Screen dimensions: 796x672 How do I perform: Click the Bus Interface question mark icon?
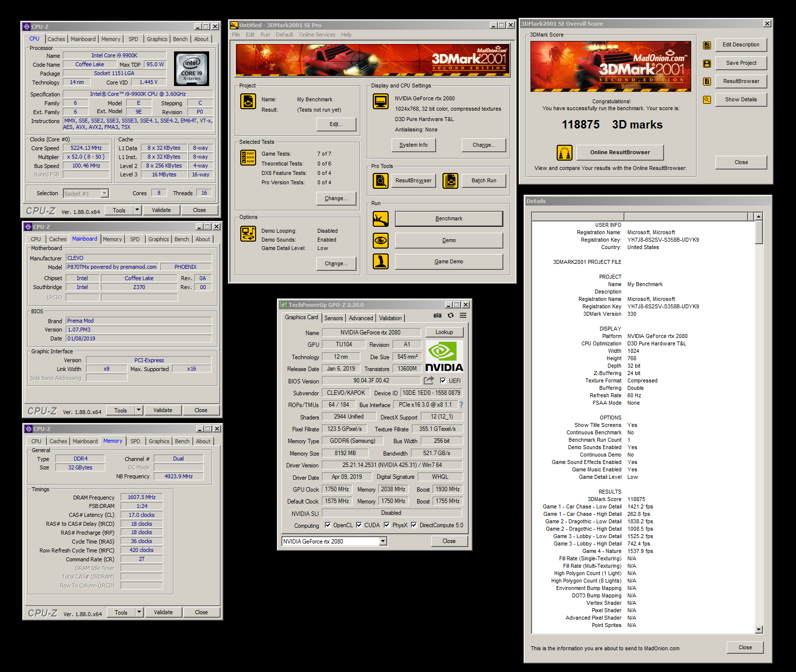point(461,405)
